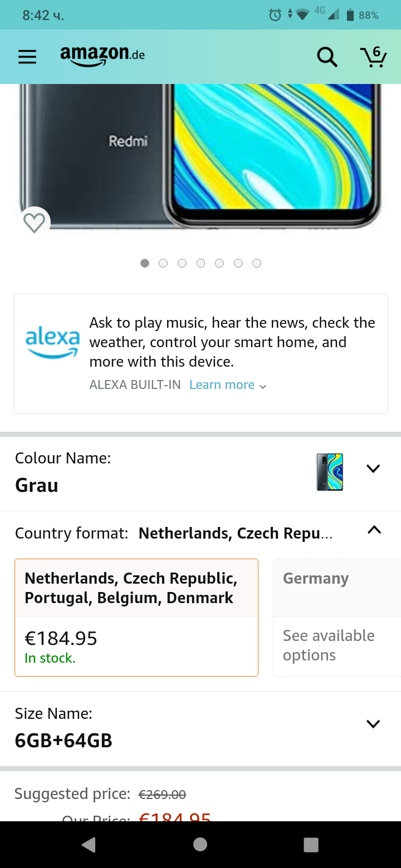Add product to wishlist with heart icon
Viewport: 401px width, 868px height.
click(x=35, y=223)
